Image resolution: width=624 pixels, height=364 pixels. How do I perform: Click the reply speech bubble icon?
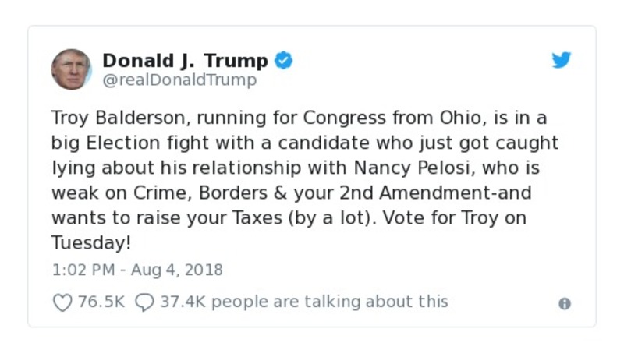[x=144, y=302]
